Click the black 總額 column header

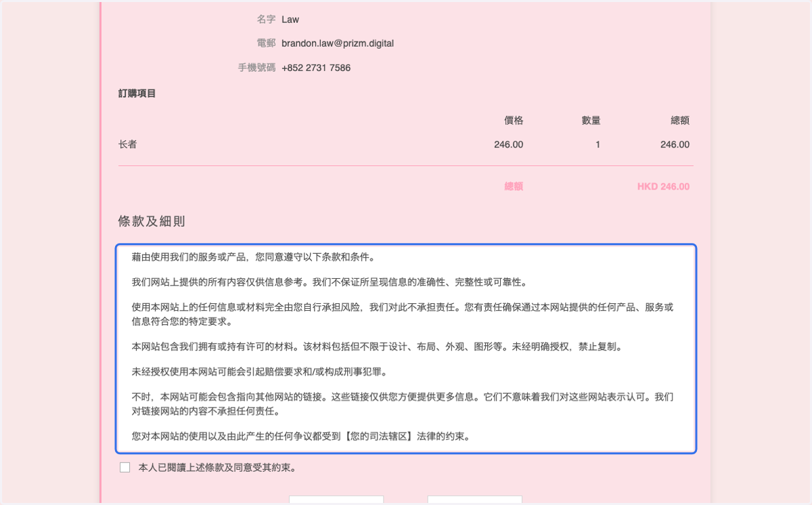pos(680,120)
